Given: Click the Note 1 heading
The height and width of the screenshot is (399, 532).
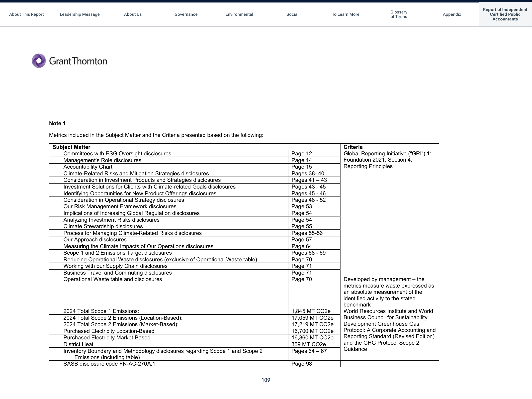Looking at the screenshot, I should point(57,123).
